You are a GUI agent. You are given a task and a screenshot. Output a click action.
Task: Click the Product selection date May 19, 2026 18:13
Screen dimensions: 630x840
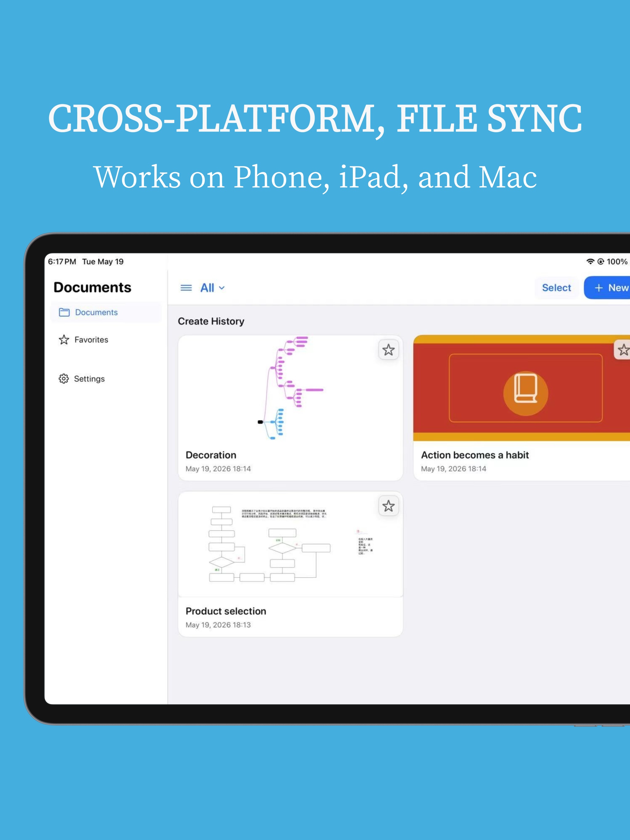(218, 625)
